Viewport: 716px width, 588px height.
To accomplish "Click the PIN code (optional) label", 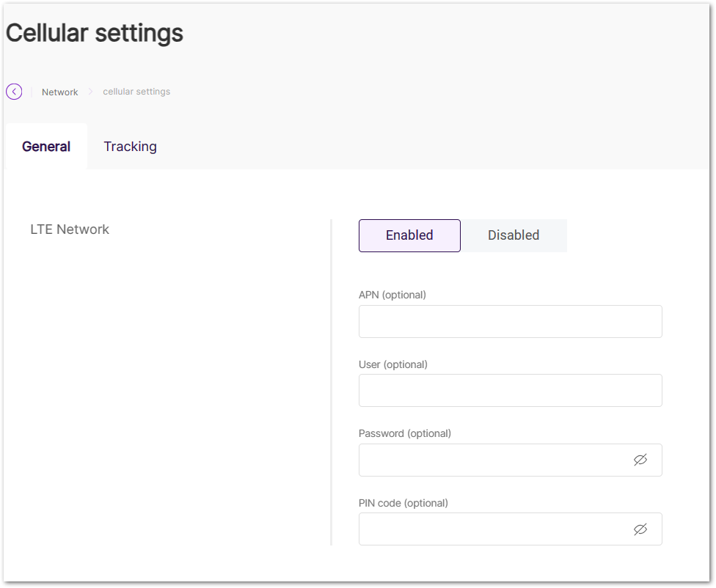I will (x=403, y=502).
